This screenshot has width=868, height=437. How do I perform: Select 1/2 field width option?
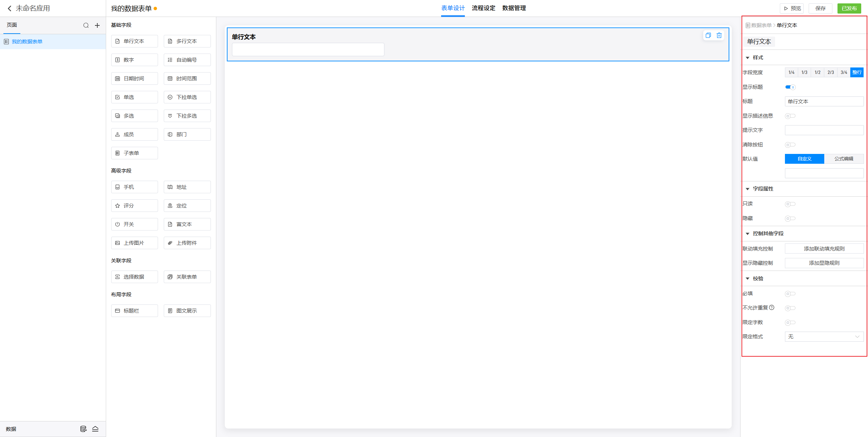click(x=817, y=72)
